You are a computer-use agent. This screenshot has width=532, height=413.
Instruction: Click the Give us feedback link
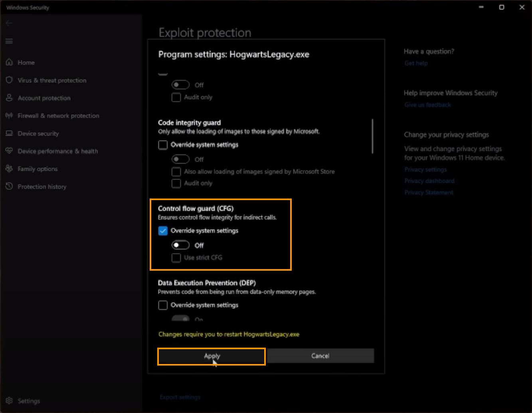pyautogui.click(x=427, y=105)
